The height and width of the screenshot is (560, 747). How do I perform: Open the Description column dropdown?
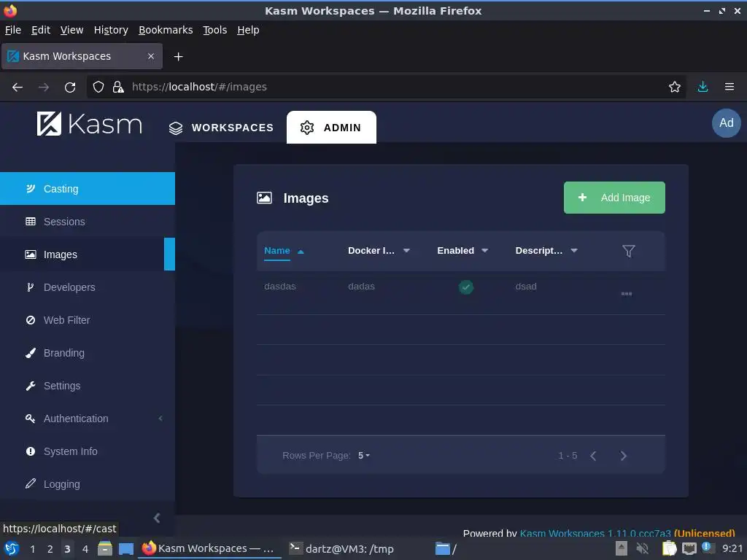574,251
